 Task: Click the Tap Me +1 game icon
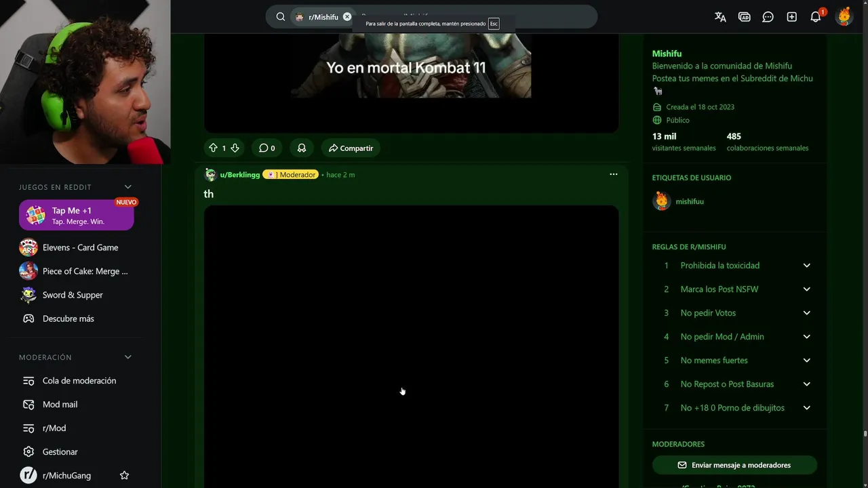click(35, 216)
